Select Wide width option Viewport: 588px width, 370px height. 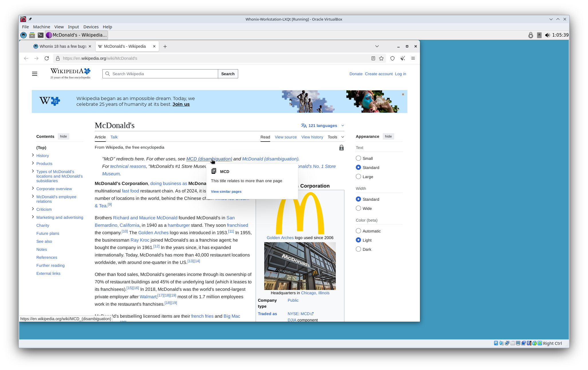(358, 208)
